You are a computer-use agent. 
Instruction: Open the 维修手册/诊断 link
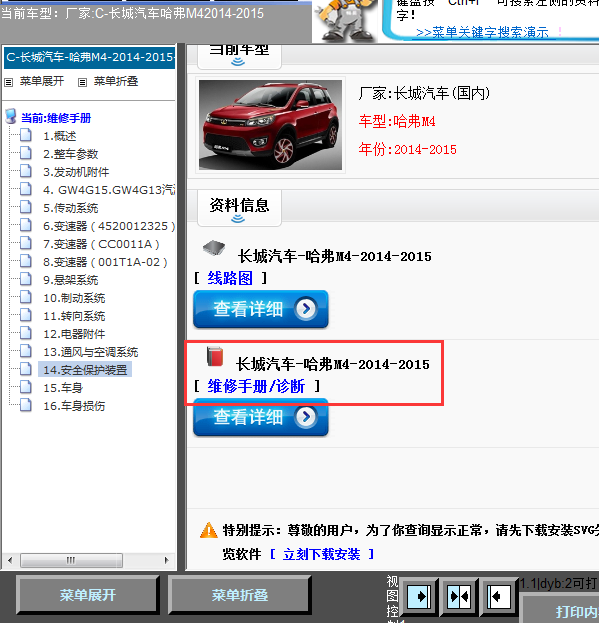pos(256,386)
